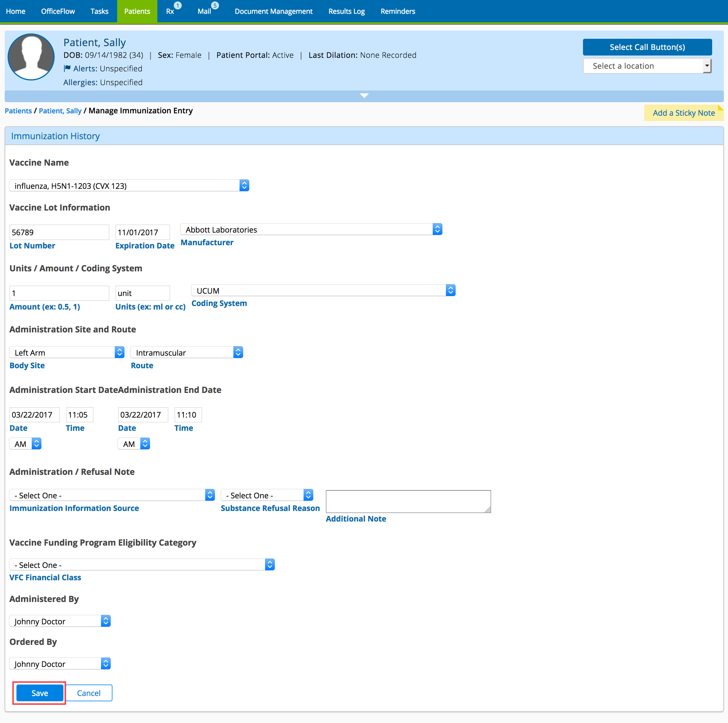728x723 pixels.
Task: Follow the Patient, Sally breadcrumb link
Action: pyautogui.click(x=60, y=111)
